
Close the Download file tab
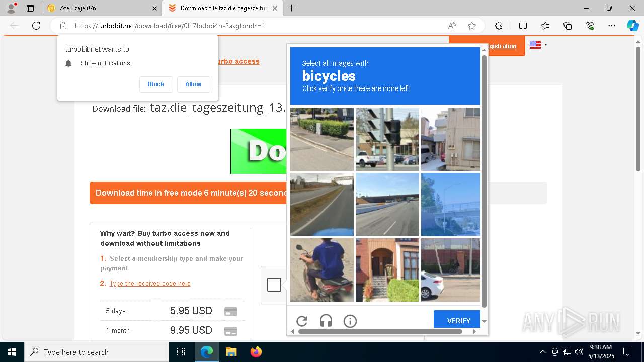[x=274, y=8]
